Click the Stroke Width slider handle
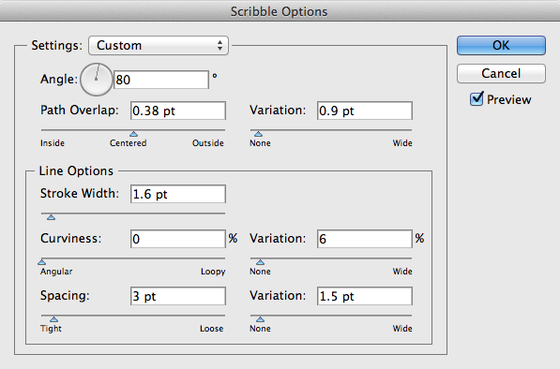This screenshot has width=560, height=369. pos(51,217)
